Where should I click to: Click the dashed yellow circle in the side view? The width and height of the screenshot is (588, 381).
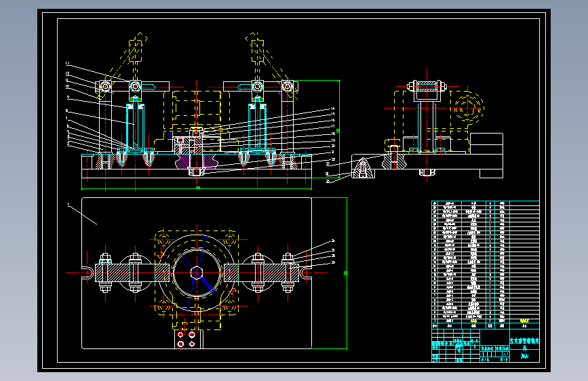coord(468,108)
